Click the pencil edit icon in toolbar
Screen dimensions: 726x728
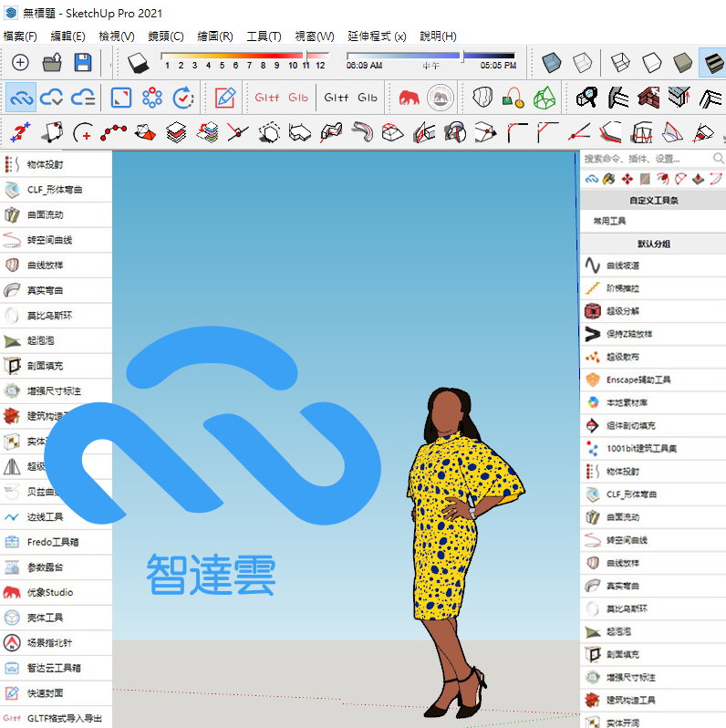224,98
